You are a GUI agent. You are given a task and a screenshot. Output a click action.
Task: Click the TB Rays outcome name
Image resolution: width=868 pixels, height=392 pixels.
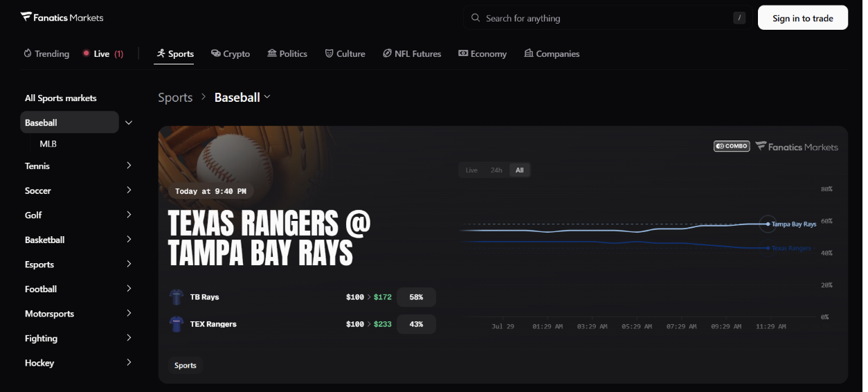204,297
